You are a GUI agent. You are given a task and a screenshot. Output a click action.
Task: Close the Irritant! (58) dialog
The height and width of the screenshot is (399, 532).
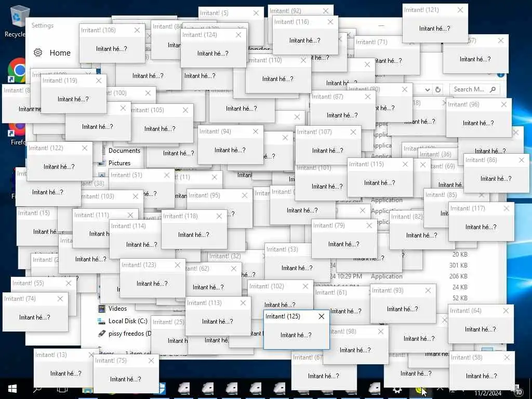pyautogui.click(x=507, y=357)
